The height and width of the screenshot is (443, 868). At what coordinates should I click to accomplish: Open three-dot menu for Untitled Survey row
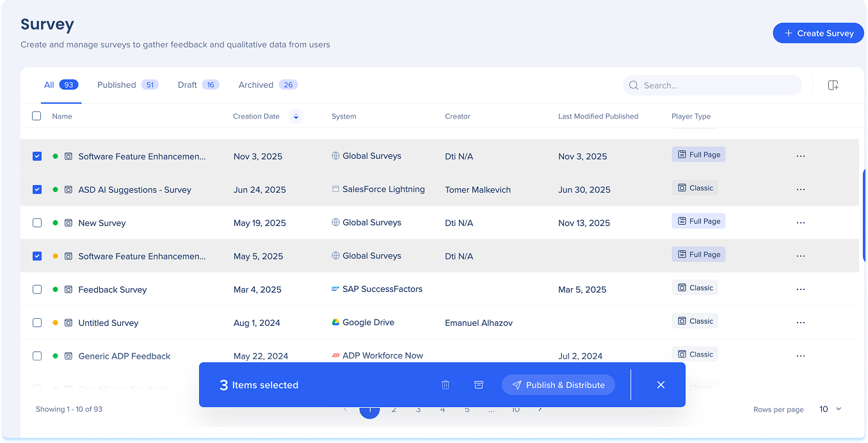[800, 323]
